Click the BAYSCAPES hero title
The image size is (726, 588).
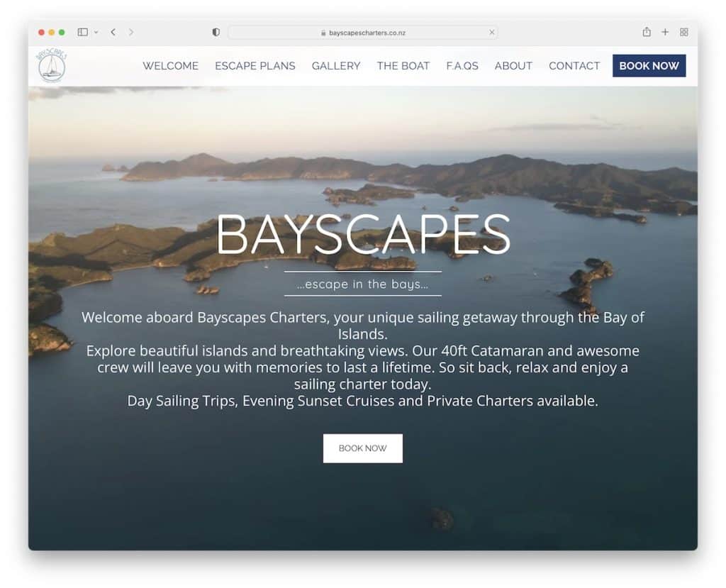point(363,234)
